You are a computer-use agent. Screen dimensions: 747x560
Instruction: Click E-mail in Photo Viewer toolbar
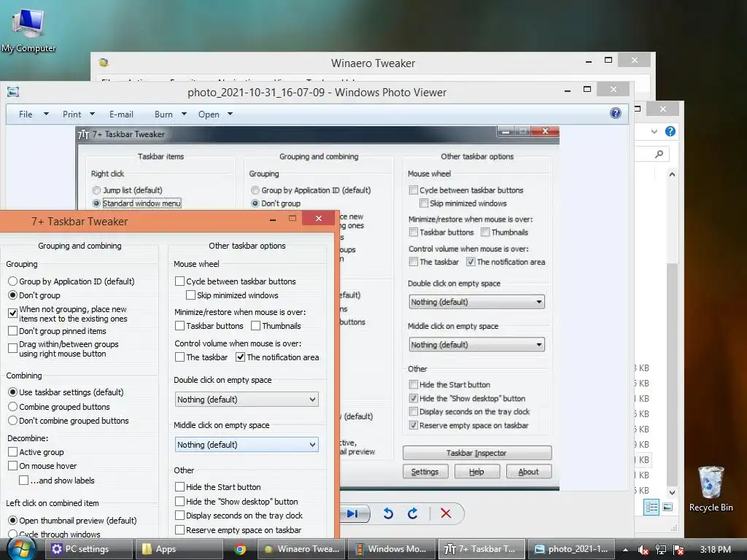coord(121,114)
